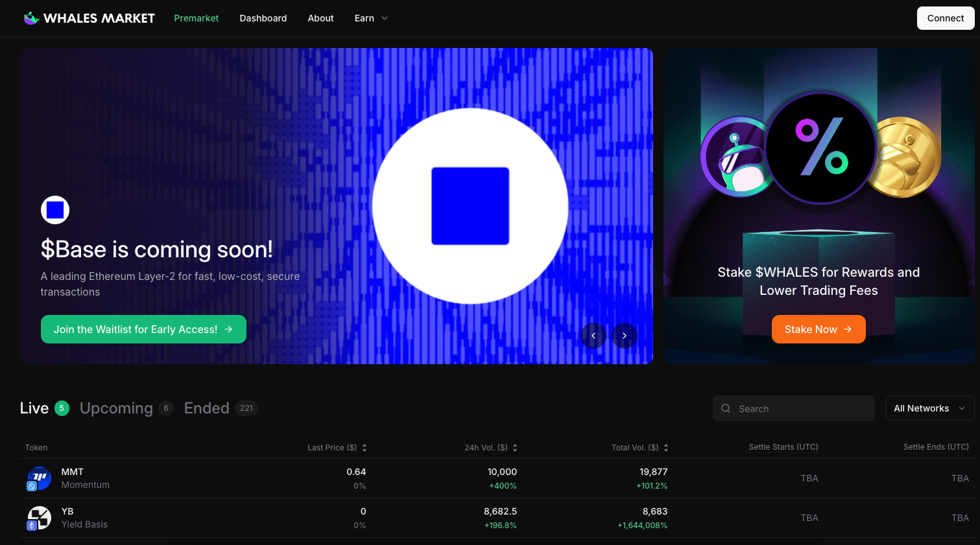Open the All Networks dropdown

click(x=929, y=408)
